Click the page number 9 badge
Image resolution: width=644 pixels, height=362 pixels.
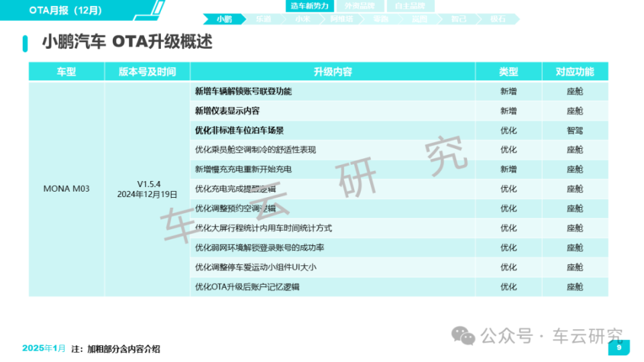pos(619,347)
